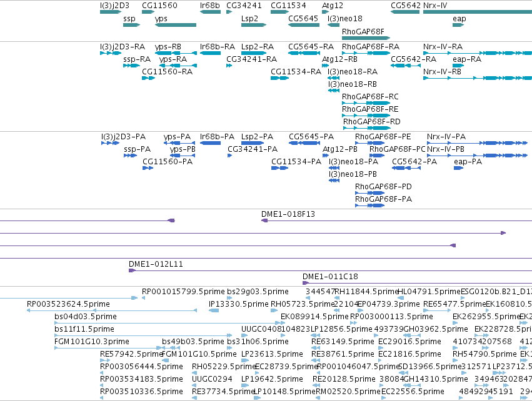Select the l(3)j2D3-PA protein label
Screen dimensions: 532x401
click(124, 137)
